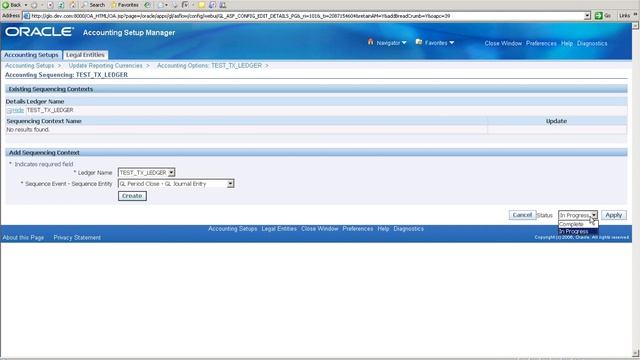The height and width of the screenshot is (360, 640).
Task: Open the browser Search toolbar button
Action: point(93,5)
